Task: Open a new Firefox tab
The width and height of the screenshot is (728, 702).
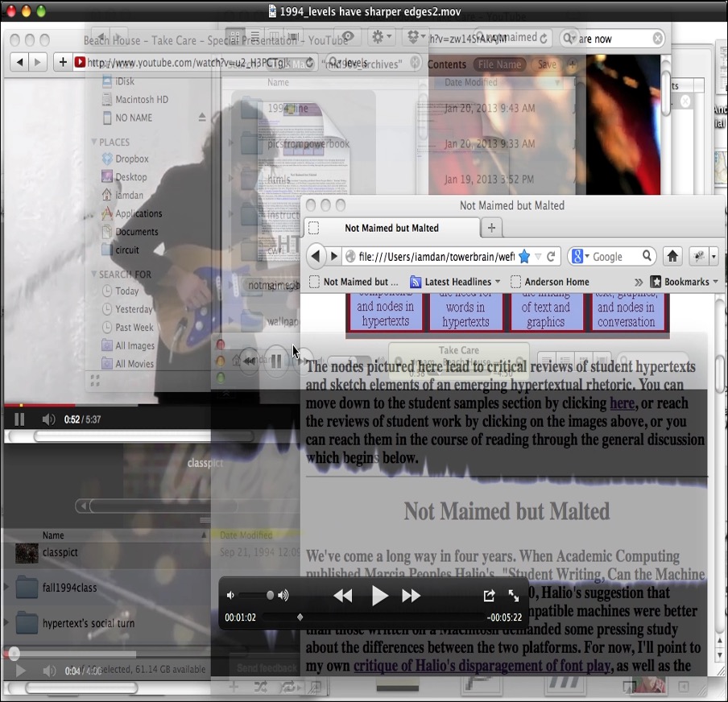Action: point(491,228)
